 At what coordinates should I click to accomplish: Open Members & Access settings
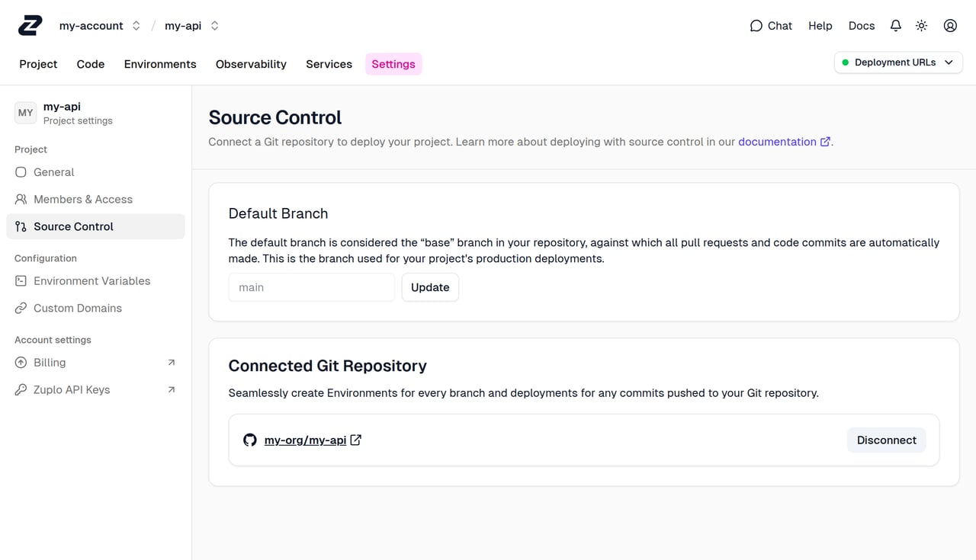[95, 200]
